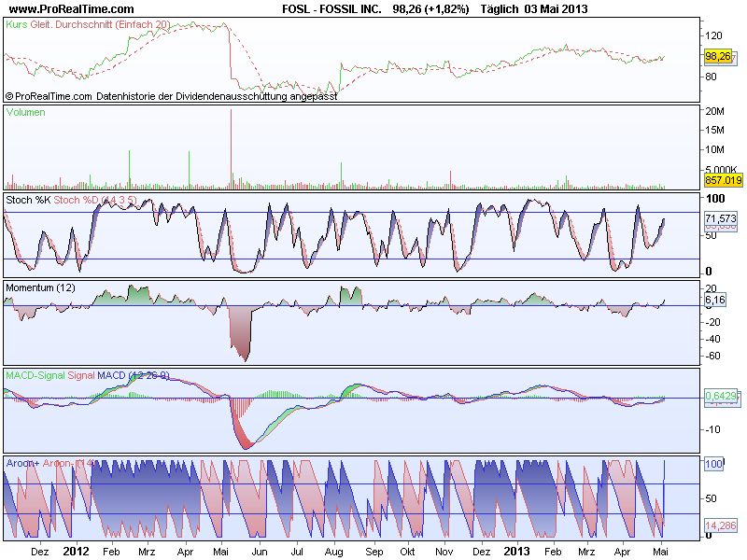The height and width of the screenshot is (560, 747).
Task: Click the -10 MACD axis label
Action: (x=712, y=429)
